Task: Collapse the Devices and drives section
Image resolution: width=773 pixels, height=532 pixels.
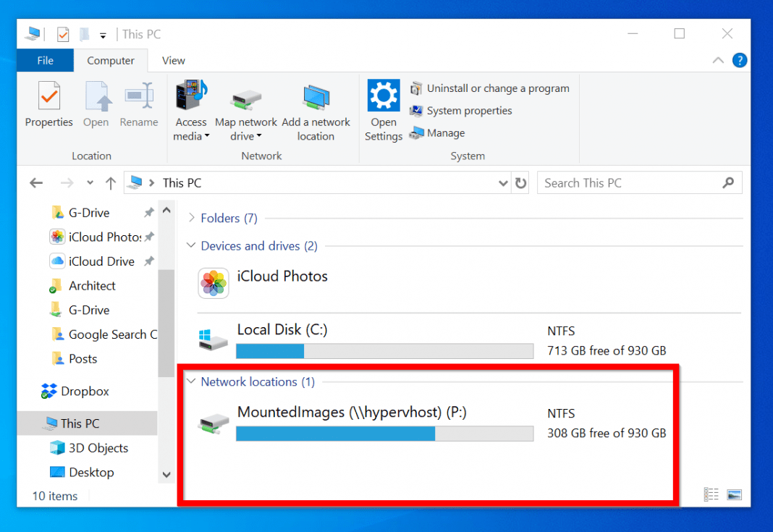Action: [x=190, y=245]
